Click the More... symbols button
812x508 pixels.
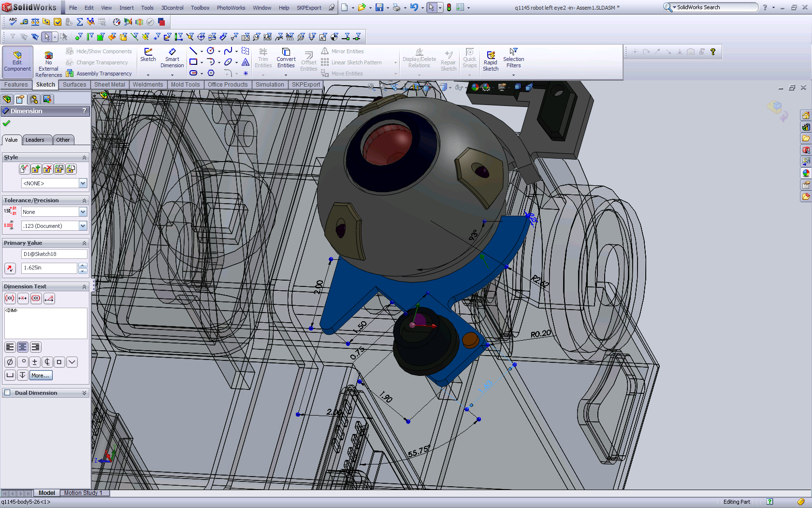click(40, 375)
